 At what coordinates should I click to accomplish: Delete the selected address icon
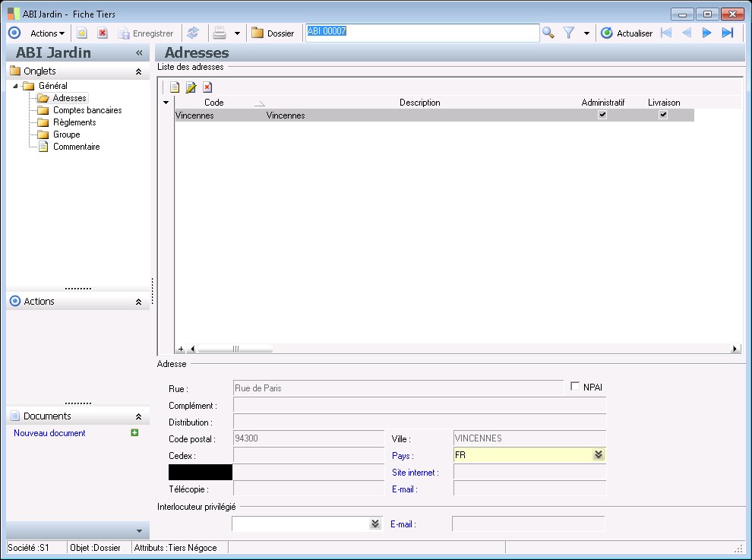(207, 87)
